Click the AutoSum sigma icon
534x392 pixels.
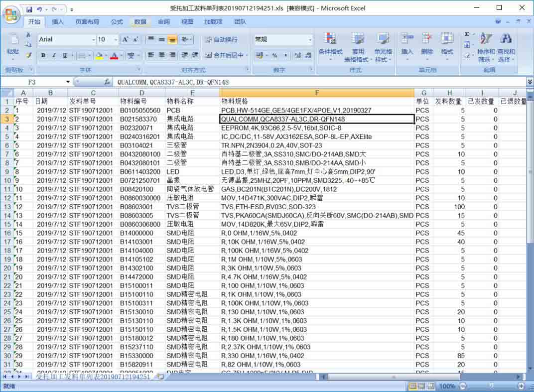click(x=467, y=34)
